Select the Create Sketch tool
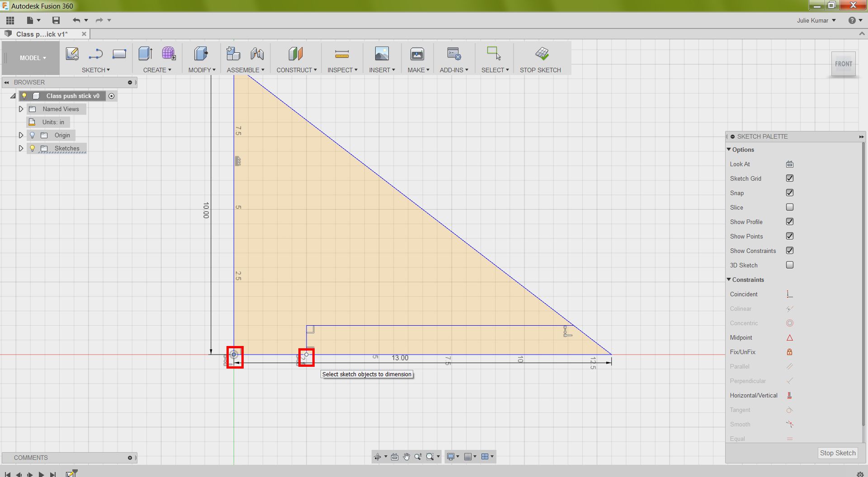This screenshot has height=477, width=868. [x=72, y=54]
